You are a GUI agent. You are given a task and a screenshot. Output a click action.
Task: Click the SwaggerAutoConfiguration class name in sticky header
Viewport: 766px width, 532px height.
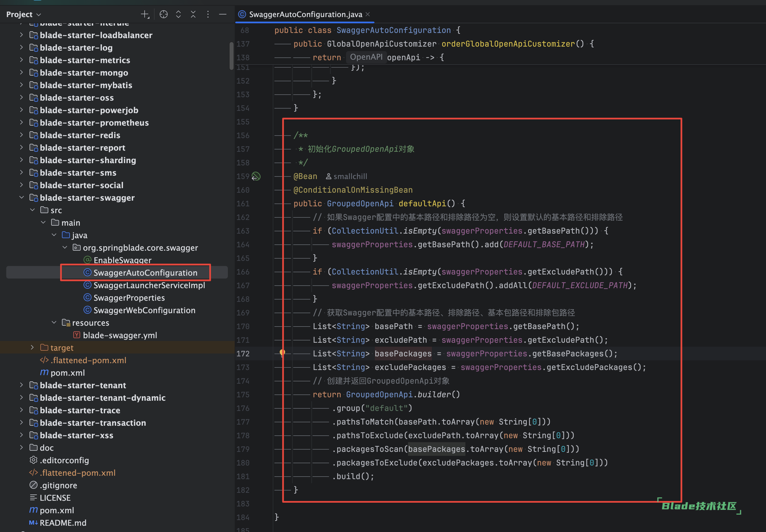pos(394,30)
